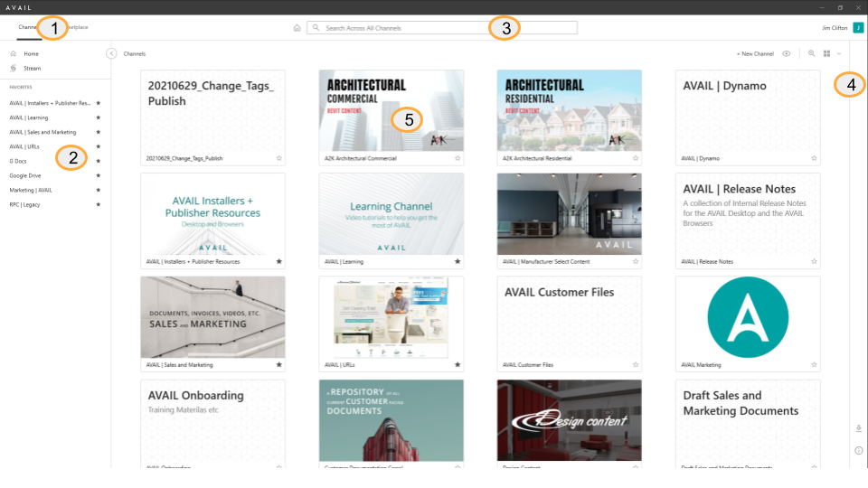Expand the view options dropdown arrow
This screenshot has height=488, width=868.
pyautogui.click(x=839, y=54)
